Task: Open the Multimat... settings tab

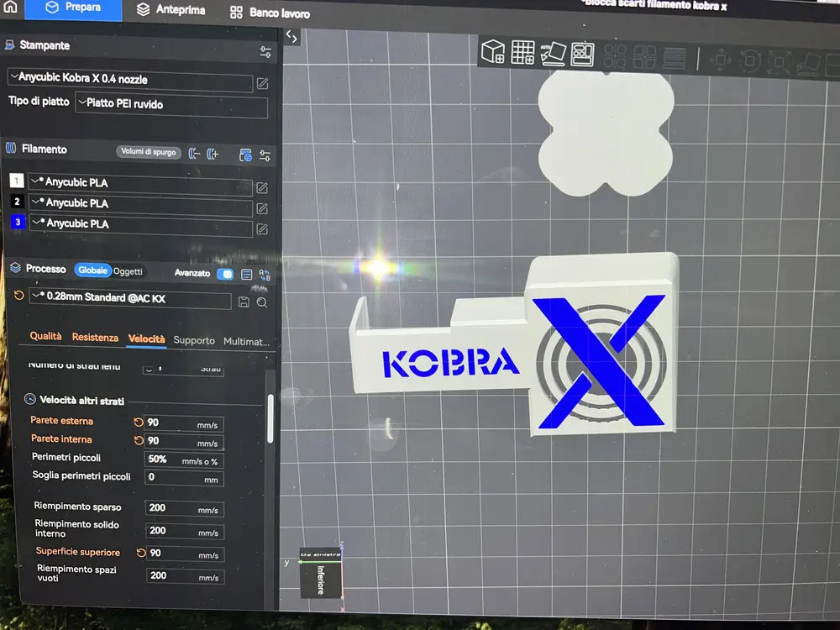Action: pyautogui.click(x=246, y=342)
